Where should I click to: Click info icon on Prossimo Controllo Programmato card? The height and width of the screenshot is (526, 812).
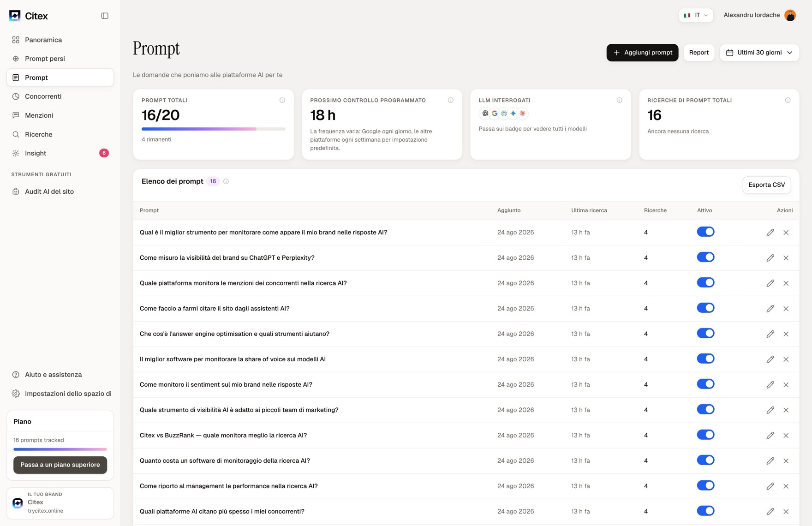pos(451,100)
